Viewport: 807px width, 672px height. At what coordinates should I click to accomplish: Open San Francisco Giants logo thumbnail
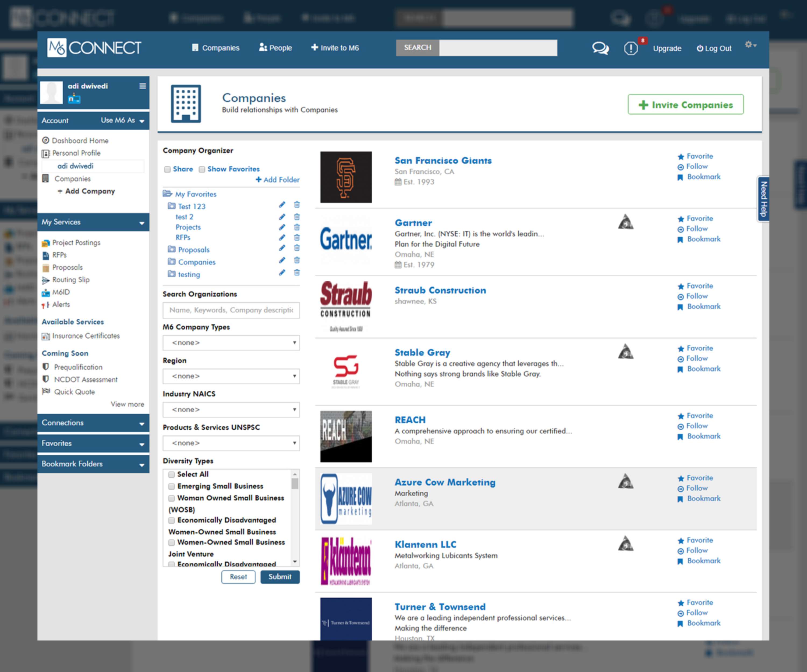346,177
